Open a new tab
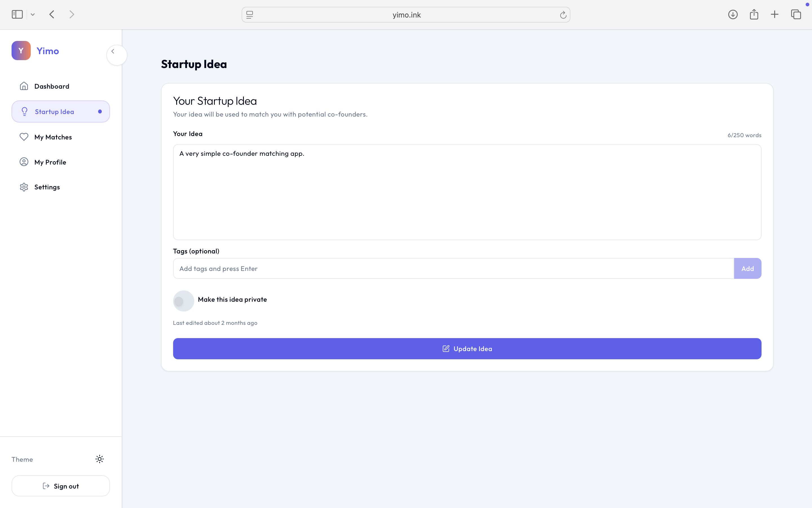 click(775, 14)
